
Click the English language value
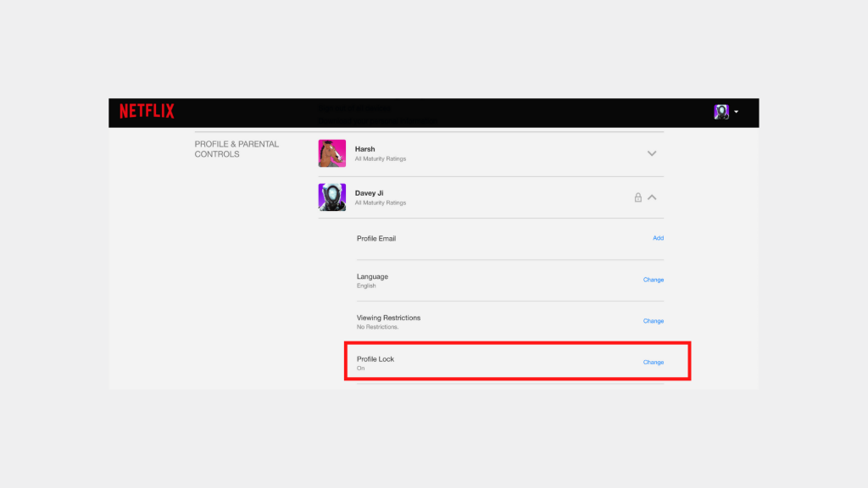point(366,286)
